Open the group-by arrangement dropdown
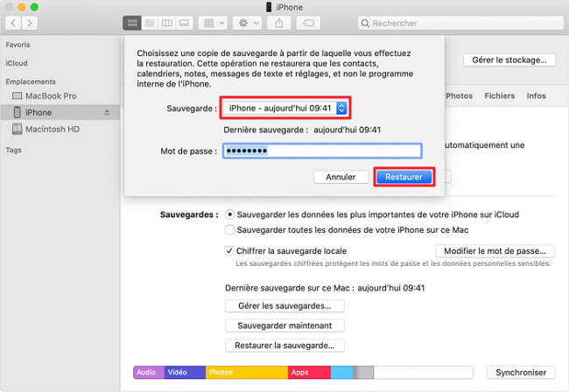569x392 pixels. (x=213, y=23)
